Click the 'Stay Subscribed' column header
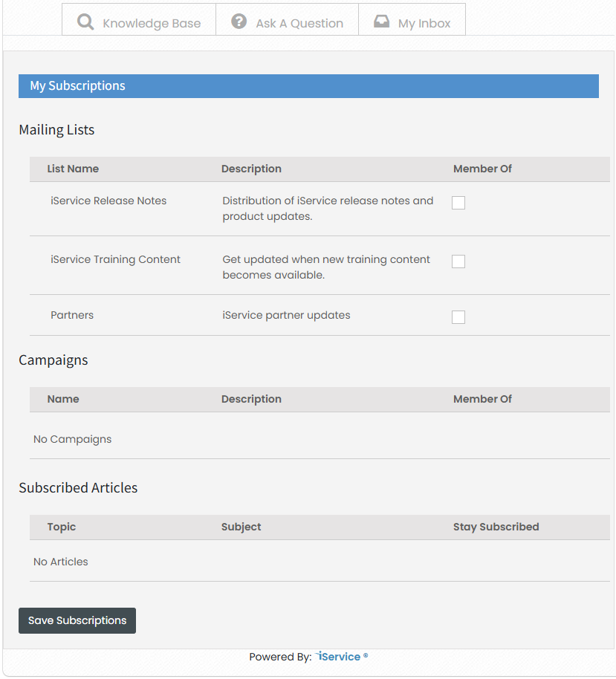Image resolution: width=616 pixels, height=679 pixels. tap(496, 527)
